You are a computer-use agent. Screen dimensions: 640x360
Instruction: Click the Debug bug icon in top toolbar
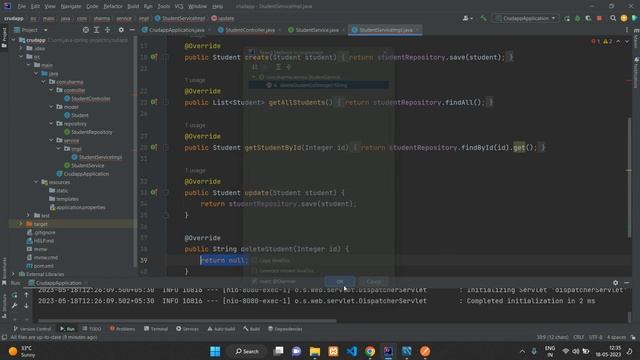pyautogui.click(x=578, y=18)
